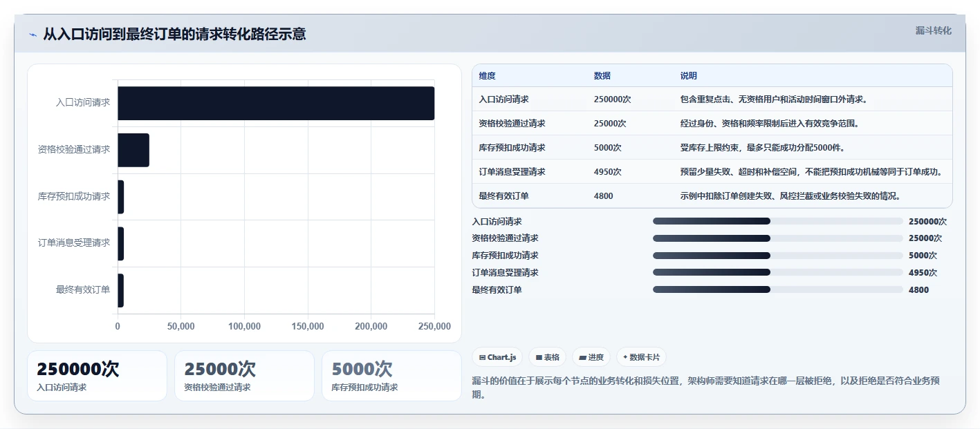Viewport: 980px width, 429px height.
Task: Open the 25000次 资格校验通过请求 data card
Action: (244, 376)
